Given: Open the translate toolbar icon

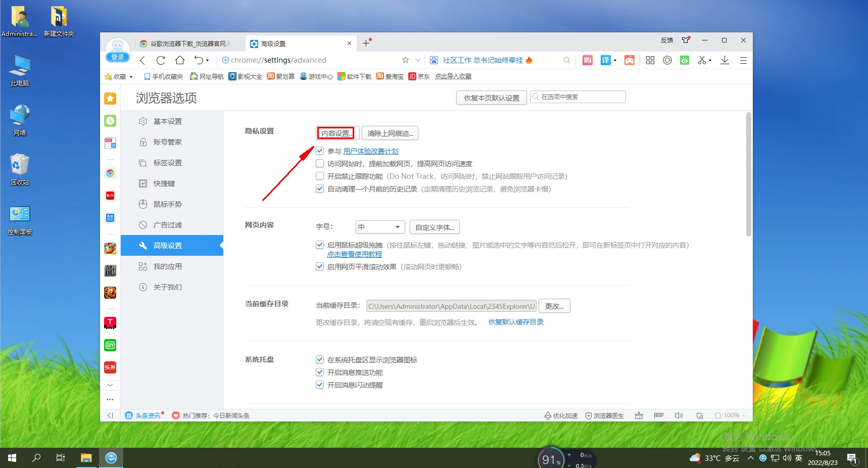Looking at the screenshot, I should point(605,60).
